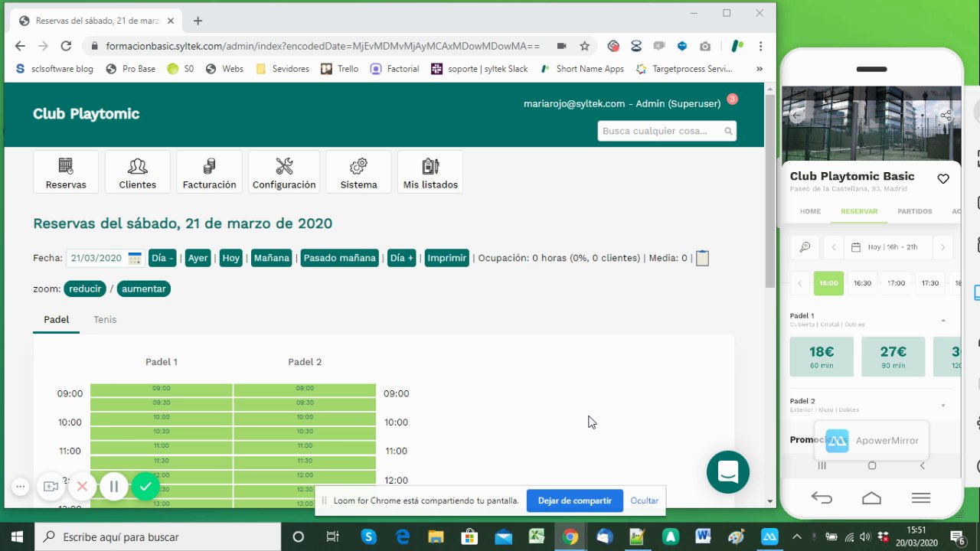Open the HOME tab on the phone
The height and width of the screenshot is (551, 980).
[x=810, y=211]
